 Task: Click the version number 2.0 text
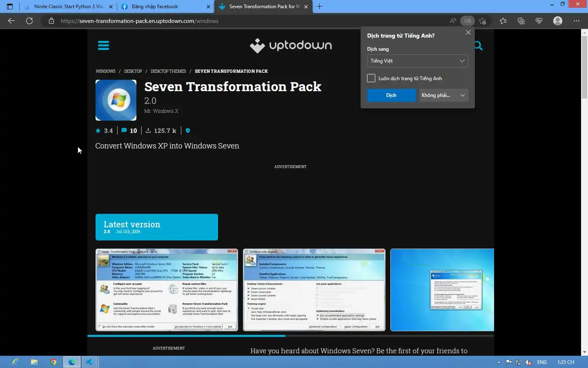pos(150,101)
